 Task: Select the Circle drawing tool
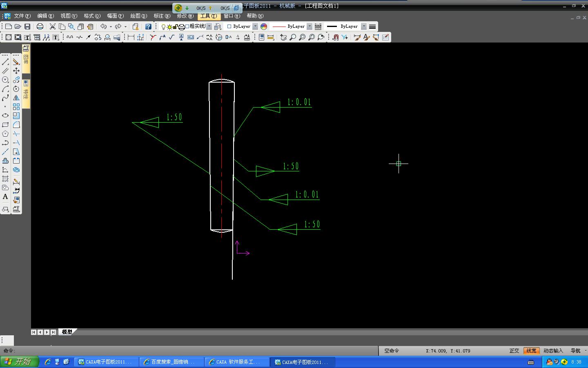pyautogui.click(x=5, y=80)
